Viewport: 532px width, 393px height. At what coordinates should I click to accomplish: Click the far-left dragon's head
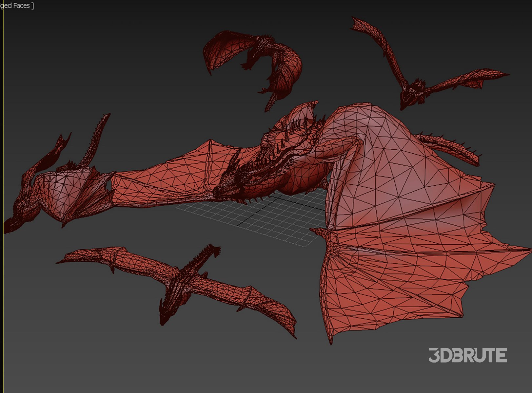13,223
